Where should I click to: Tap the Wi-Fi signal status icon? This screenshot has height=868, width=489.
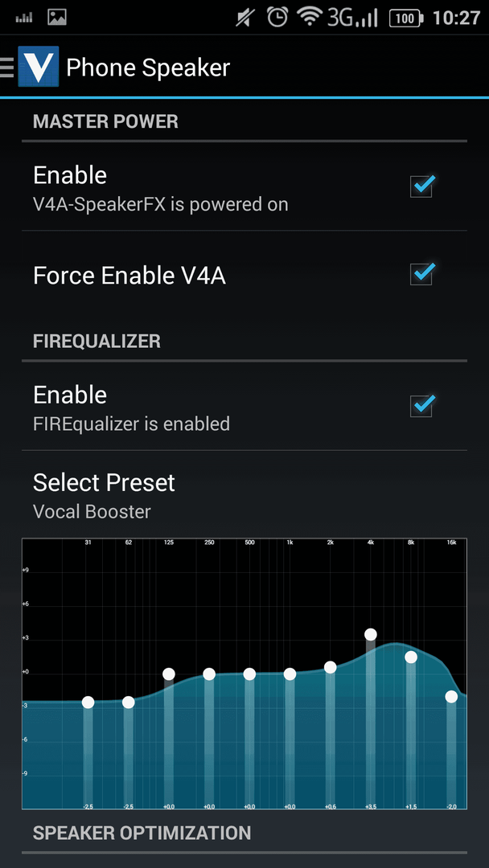click(310, 18)
